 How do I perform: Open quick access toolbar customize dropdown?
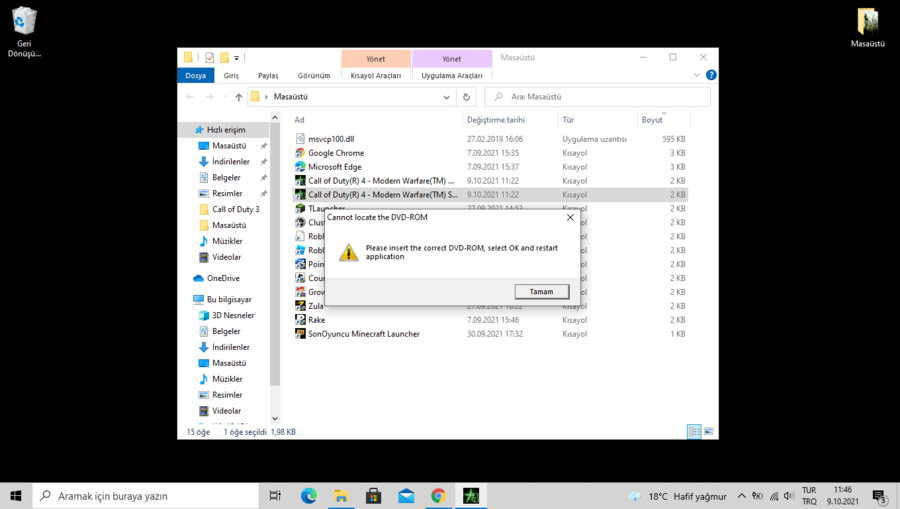236,58
